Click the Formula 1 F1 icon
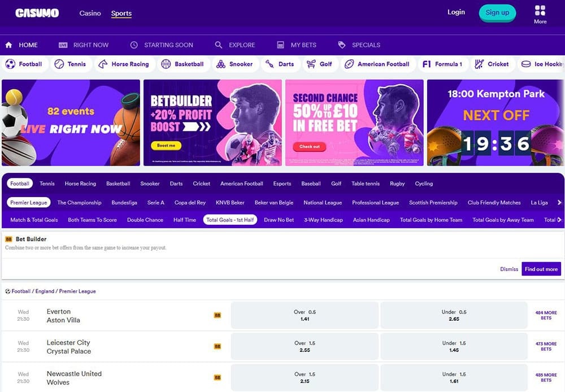This screenshot has width=565, height=392. pyautogui.click(x=427, y=64)
